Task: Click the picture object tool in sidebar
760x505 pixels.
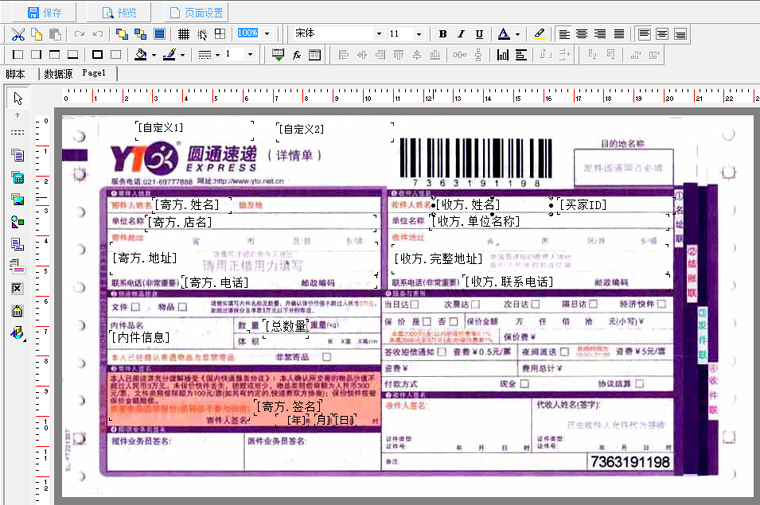Action: pyautogui.click(x=17, y=198)
